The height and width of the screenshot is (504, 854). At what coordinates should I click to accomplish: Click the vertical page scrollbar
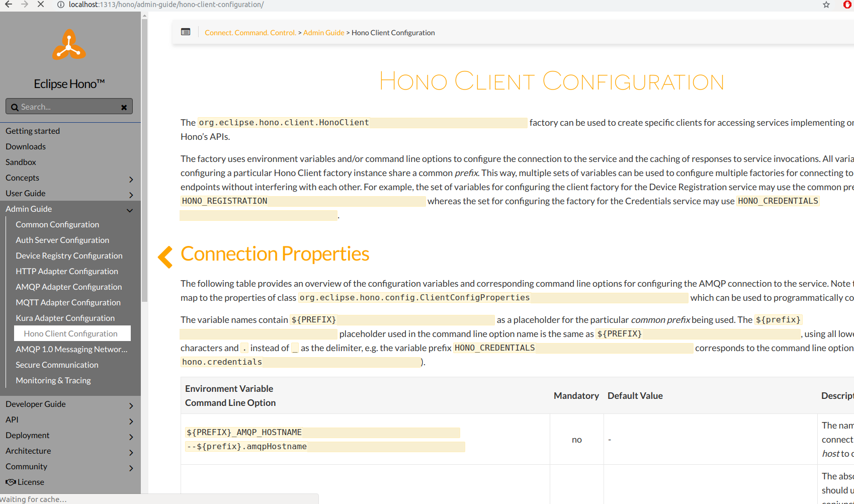click(x=144, y=151)
